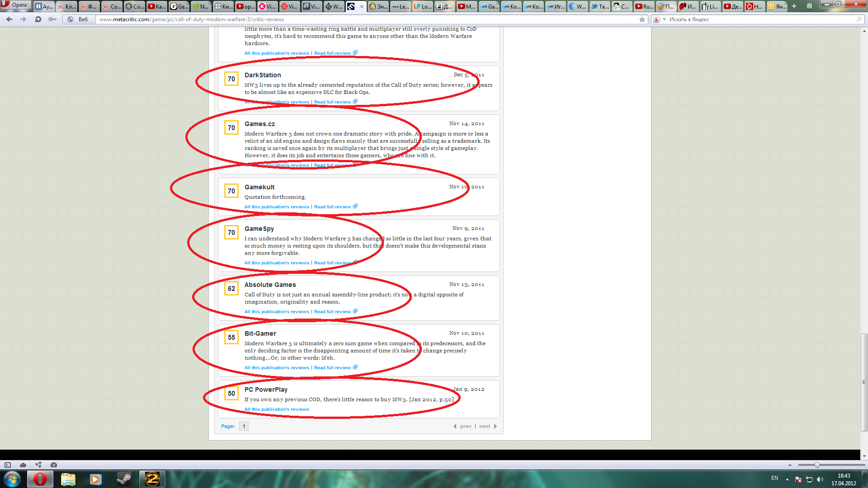Open the Mortal Kombat-like game taskbar icon
The height and width of the screenshot is (488, 868).
click(152, 479)
